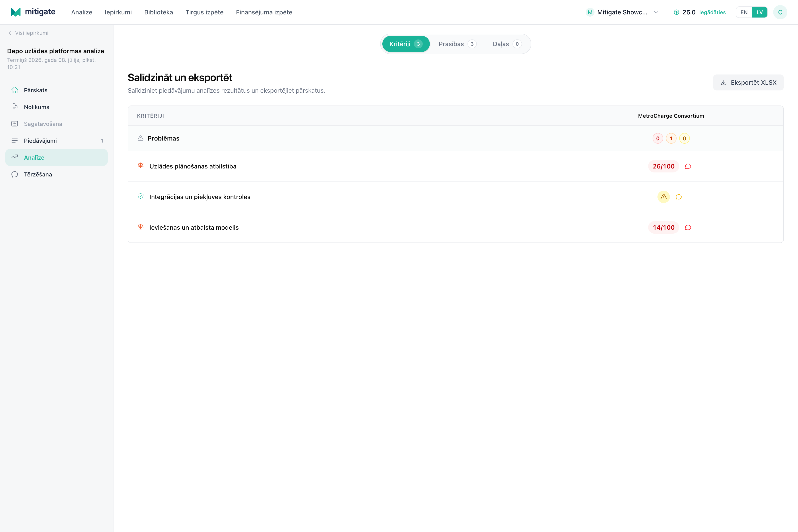Click the yellow 0 problems badge
This screenshot has width=798, height=532.
[x=684, y=138]
